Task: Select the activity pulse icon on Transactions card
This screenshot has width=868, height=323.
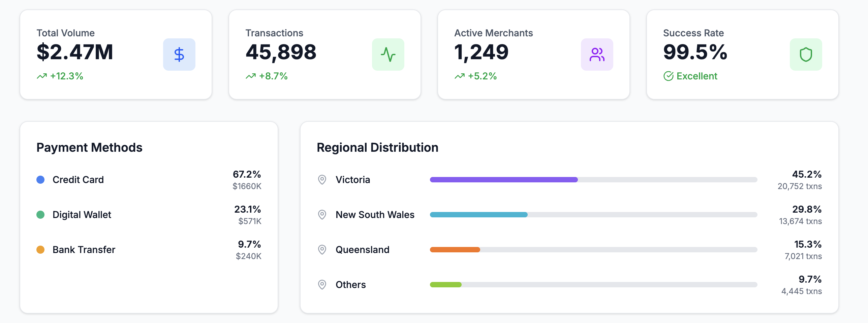Action: (x=388, y=54)
